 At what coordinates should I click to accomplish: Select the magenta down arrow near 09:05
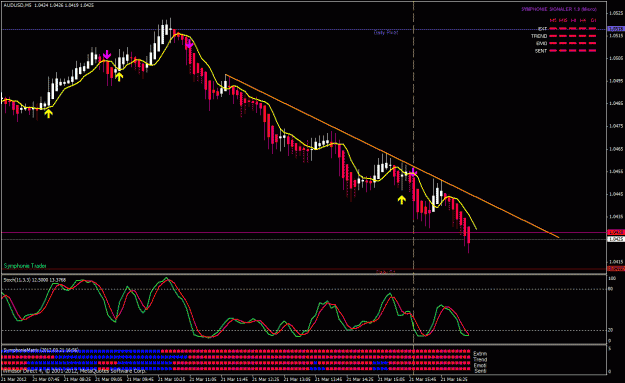[106, 55]
